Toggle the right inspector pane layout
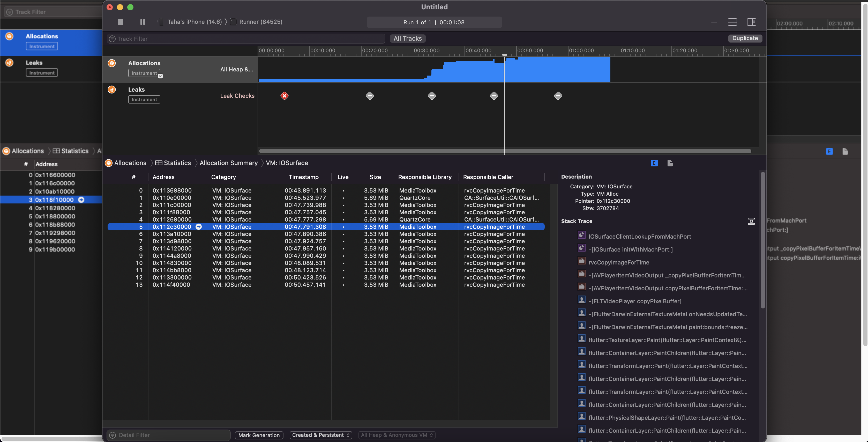Viewport: 868px width, 442px height. [x=752, y=22]
